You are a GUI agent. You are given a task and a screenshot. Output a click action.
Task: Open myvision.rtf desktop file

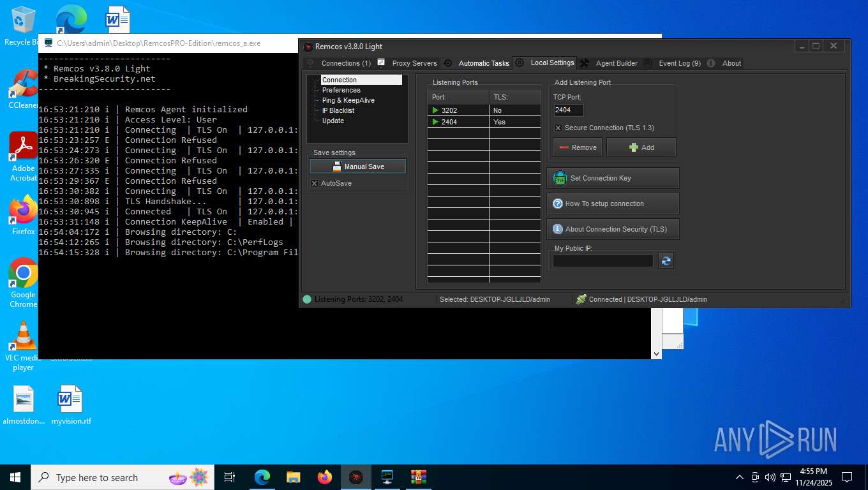pos(71,405)
